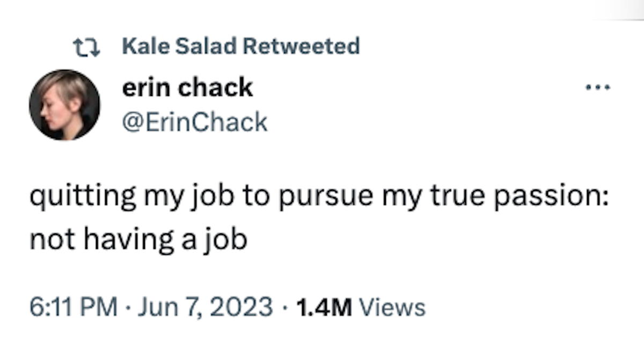Image resolution: width=644 pixels, height=338 pixels.
Task: Click empty space beside @ErinChack handle
Action: 402,122
